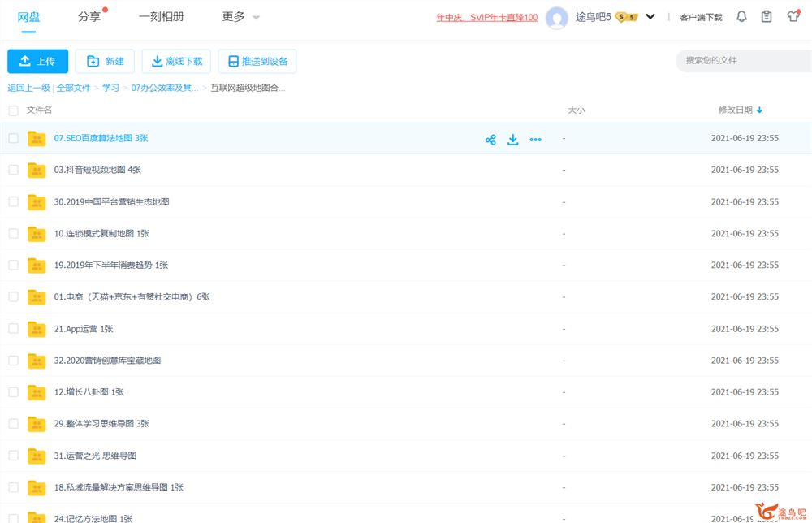Click the download icon on the 07.SEO百度算法地图 row
The width and height of the screenshot is (812, 523).
tap(512, 140)
